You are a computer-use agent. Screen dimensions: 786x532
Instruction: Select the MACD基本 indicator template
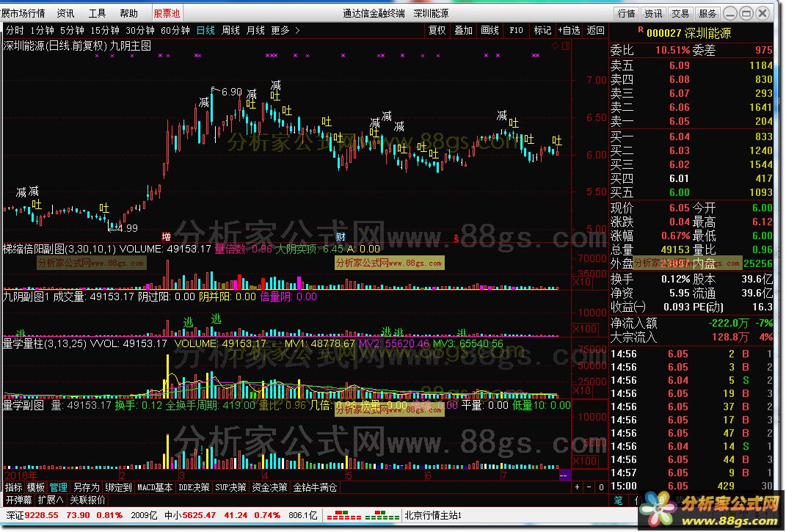(x=155, y=487)
